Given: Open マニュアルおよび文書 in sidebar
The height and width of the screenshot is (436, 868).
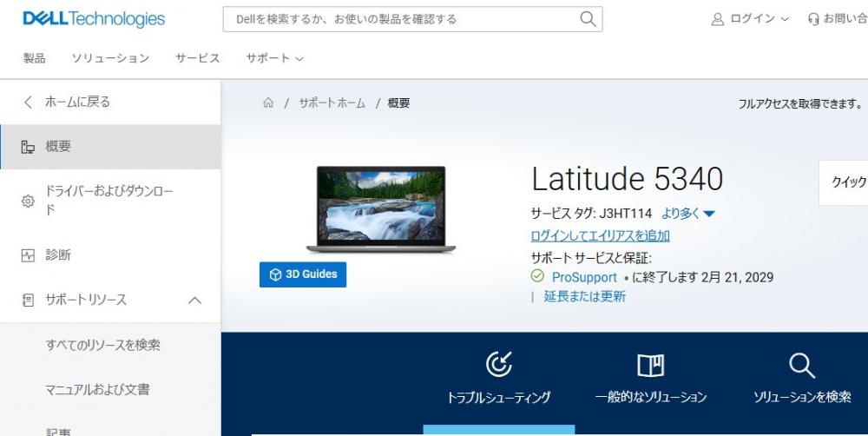Looking at the screenshot, I should point(97,389).
